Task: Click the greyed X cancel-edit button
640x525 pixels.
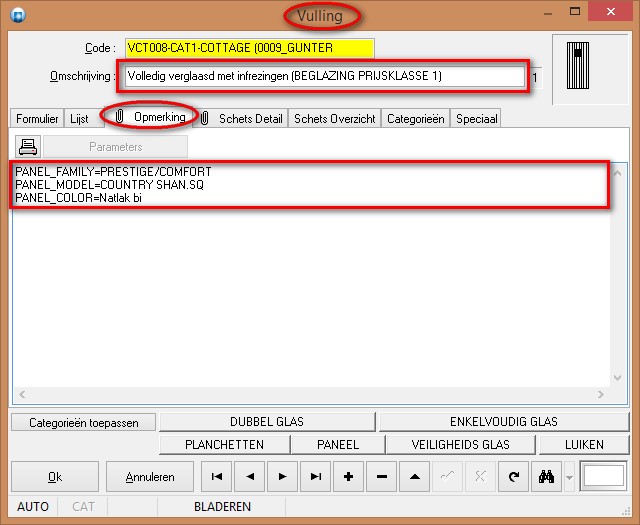Action: point(480,476)
